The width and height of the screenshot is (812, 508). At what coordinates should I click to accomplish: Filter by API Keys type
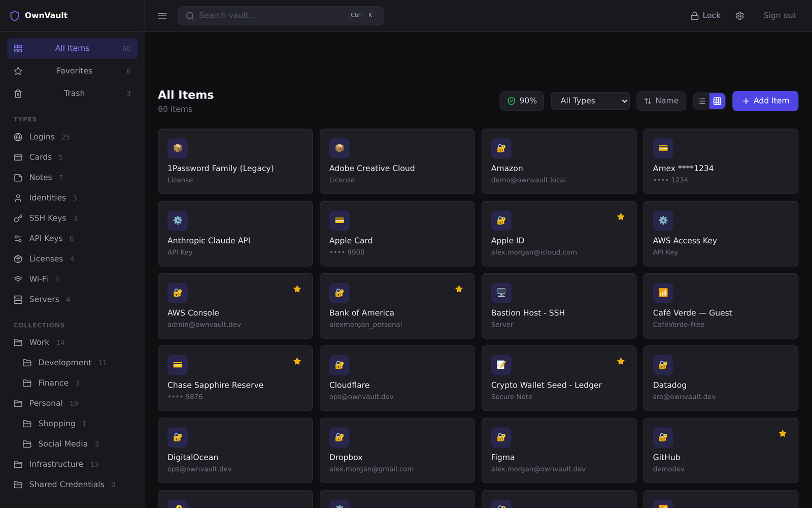[x=72, y=239]
